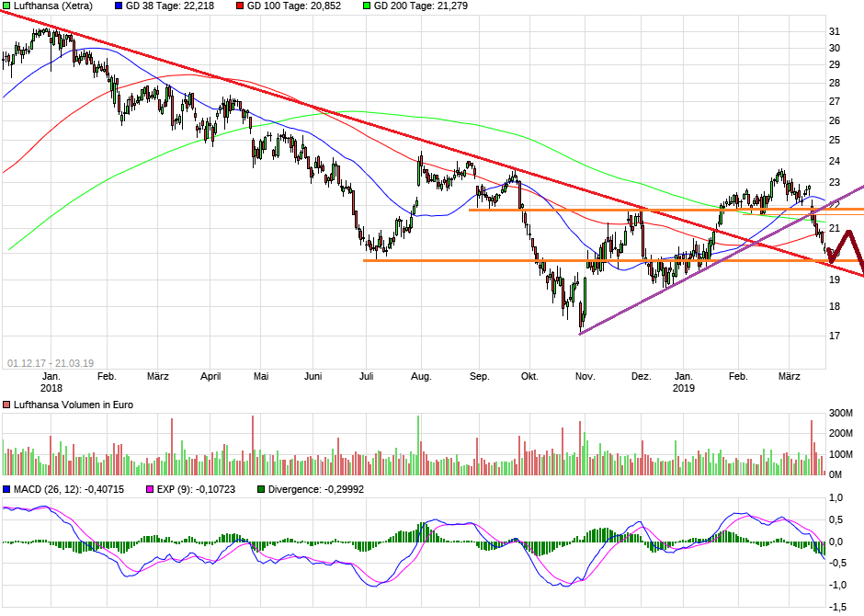The image size is (864, 616).
Task: Select the 'GD 100 Tage: 20,852' label
Action: (294, 6)
